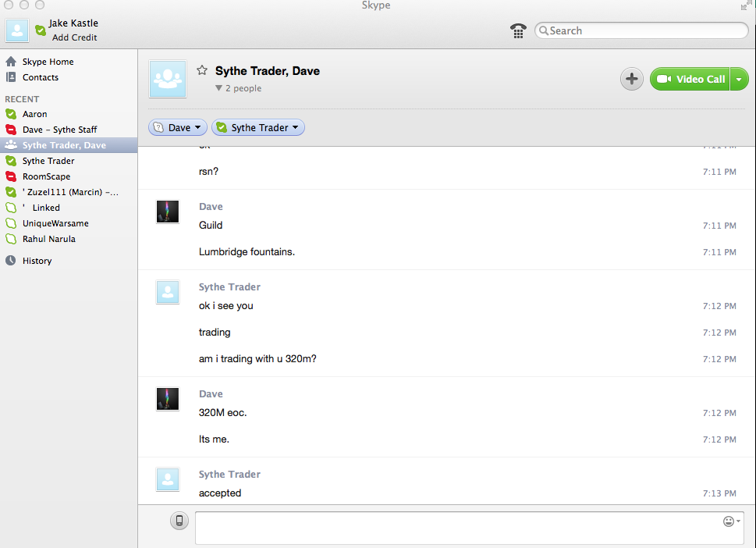Go to Skype Home
Viewport: 756px width, 548px height.
(x=69, y=62)
